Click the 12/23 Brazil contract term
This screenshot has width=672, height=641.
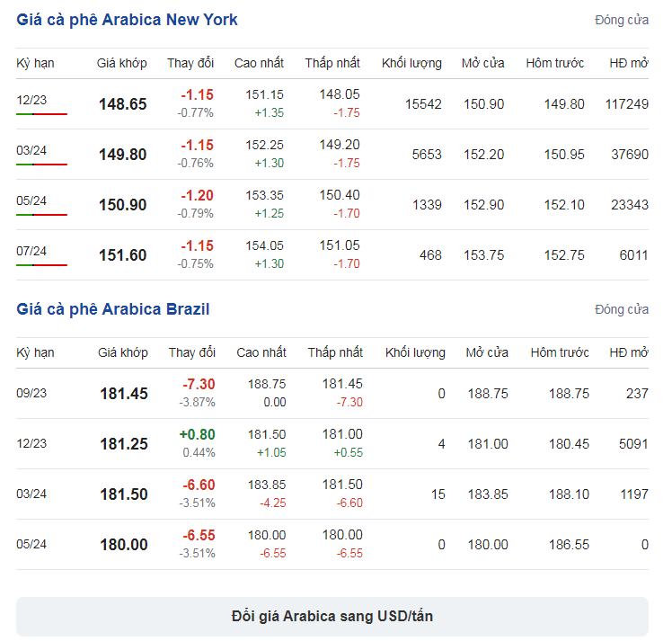pos(31,443)
